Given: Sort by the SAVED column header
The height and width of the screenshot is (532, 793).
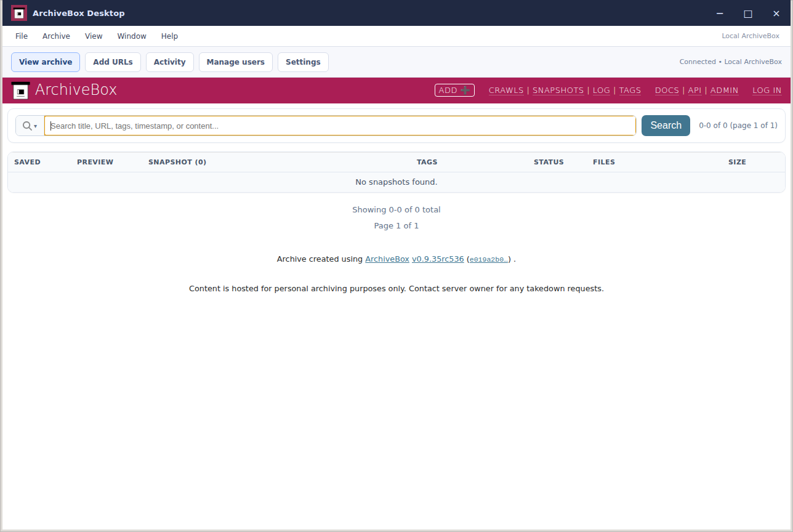Looking at the screenshot, I should [27, 162].
